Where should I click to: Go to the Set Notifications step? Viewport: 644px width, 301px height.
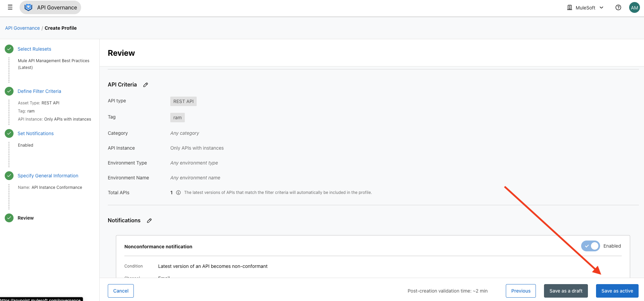35,133
